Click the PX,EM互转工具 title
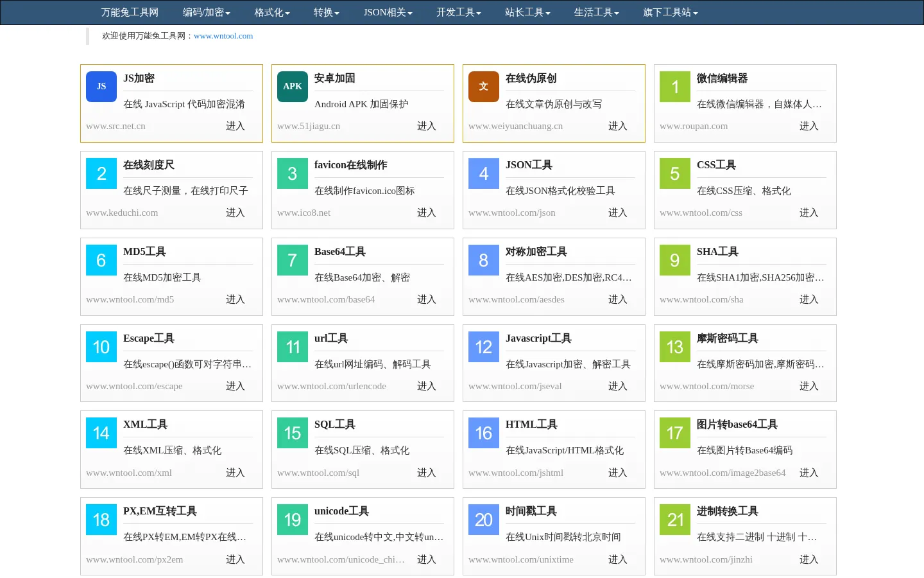 tap(160, 511)
